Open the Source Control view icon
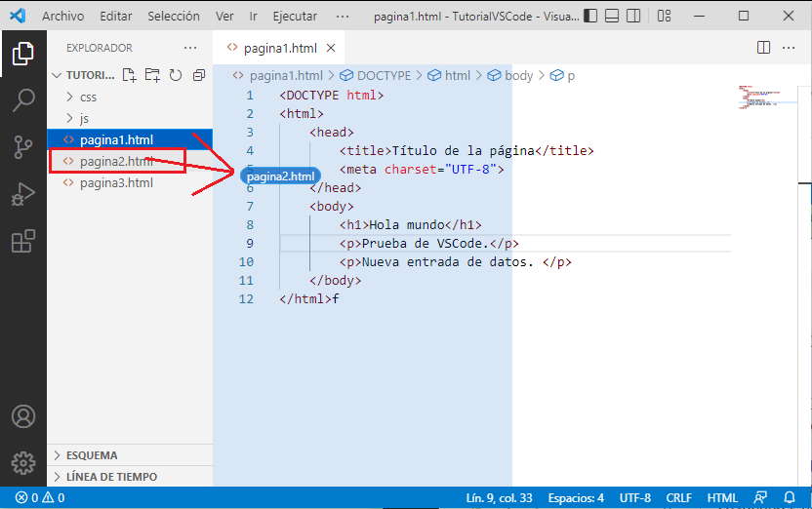The image size is (812, 509). coord(22,147)
